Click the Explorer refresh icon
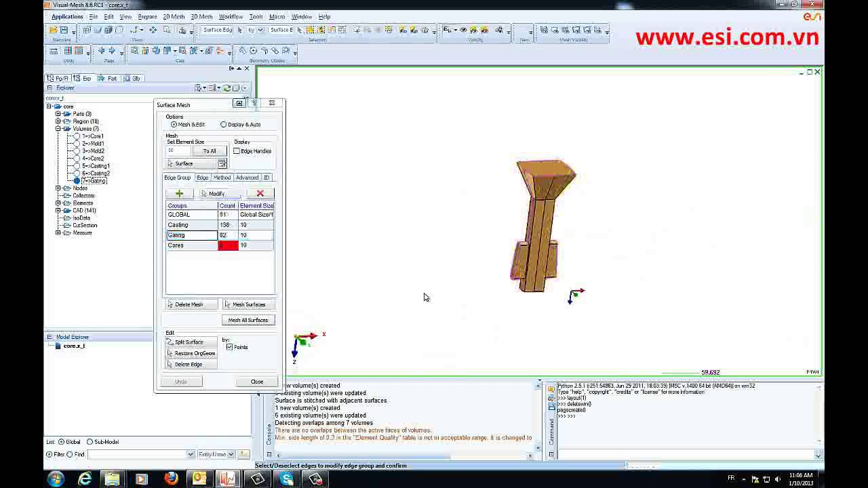Screen dimensions: 868x488 pos(227,88)
